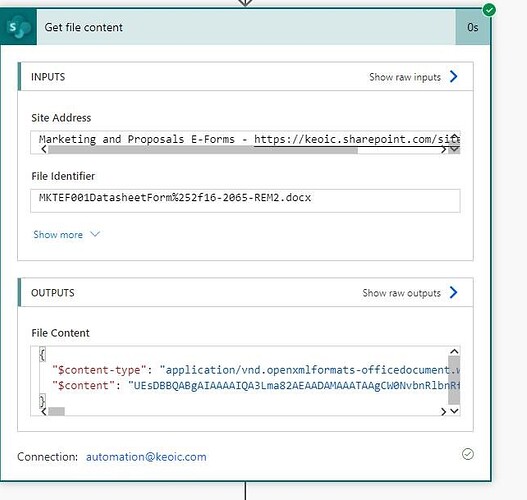Click File Content scroll-down arrow
The image size is (527, 500).
(454, 411)
